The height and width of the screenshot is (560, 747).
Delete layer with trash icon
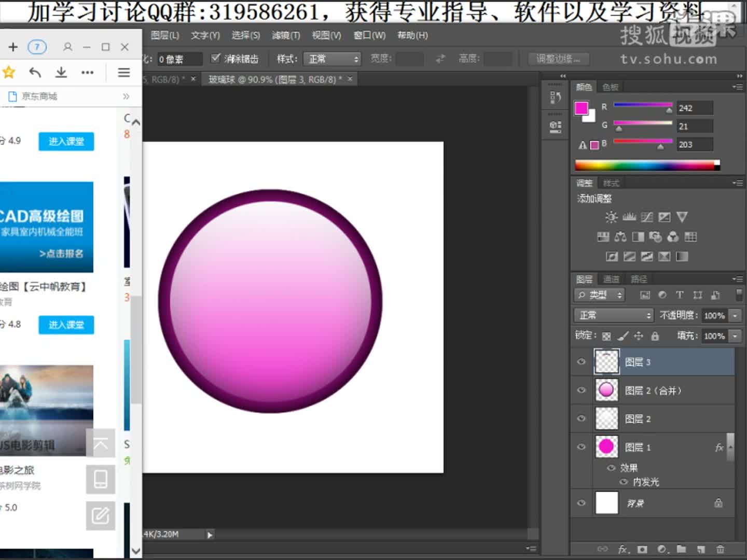click(720, 549)
